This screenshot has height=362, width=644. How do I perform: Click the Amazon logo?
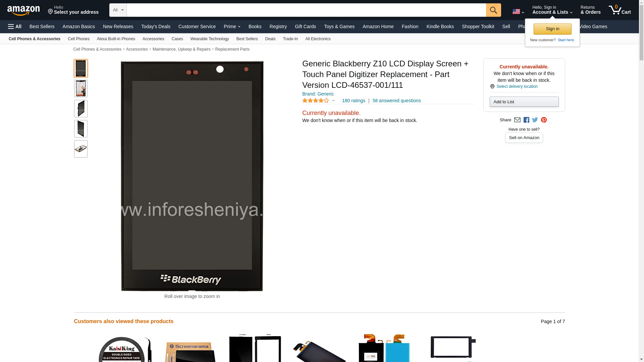pos(23,10)
